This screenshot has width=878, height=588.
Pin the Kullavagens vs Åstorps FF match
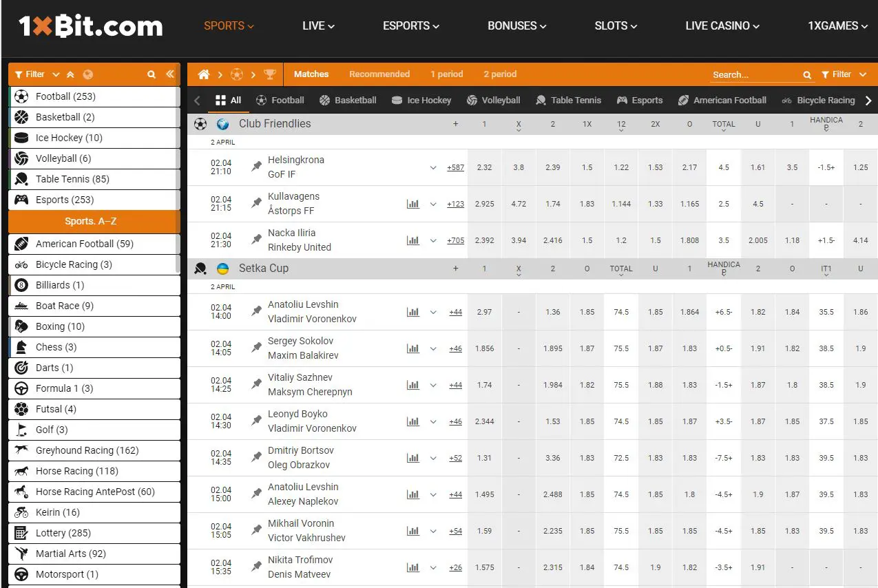257,204
